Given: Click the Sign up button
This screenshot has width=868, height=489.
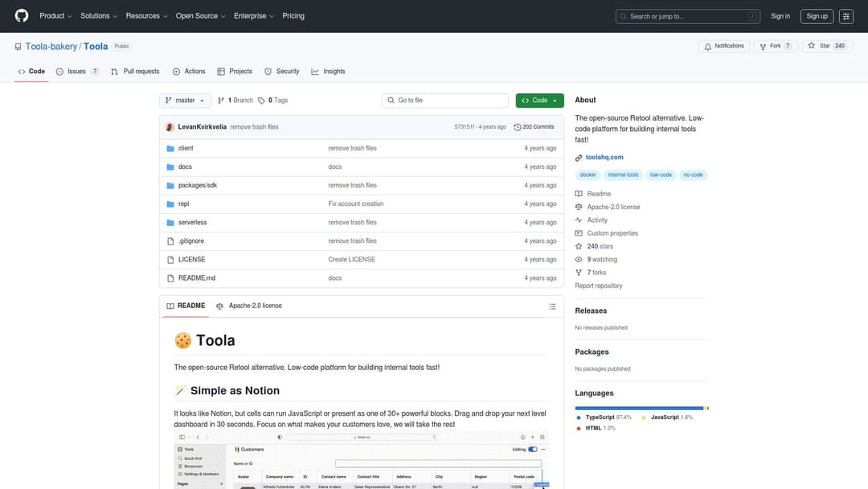Looking at the screenshot, I should pos(817,16).
